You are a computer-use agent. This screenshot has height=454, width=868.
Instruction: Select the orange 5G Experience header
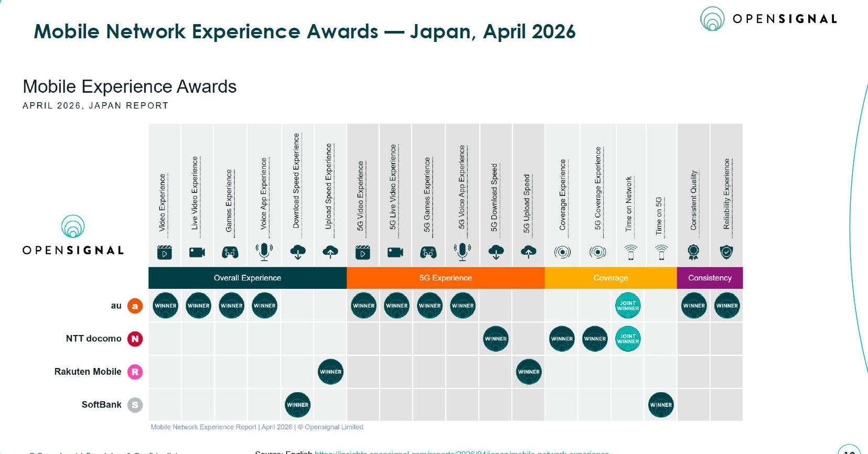(446, 278)
